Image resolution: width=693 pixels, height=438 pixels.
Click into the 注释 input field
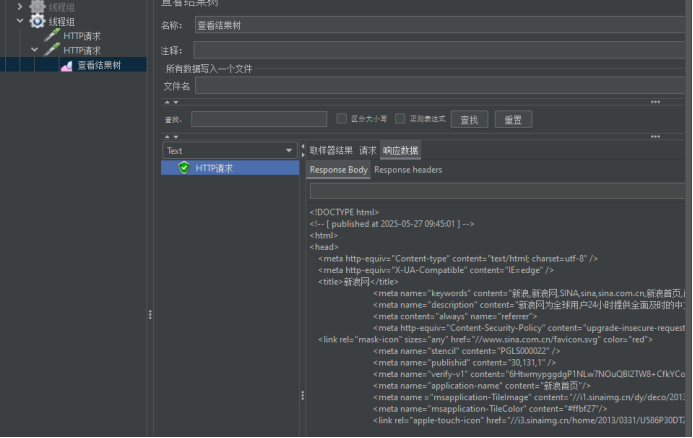(440, 50)
